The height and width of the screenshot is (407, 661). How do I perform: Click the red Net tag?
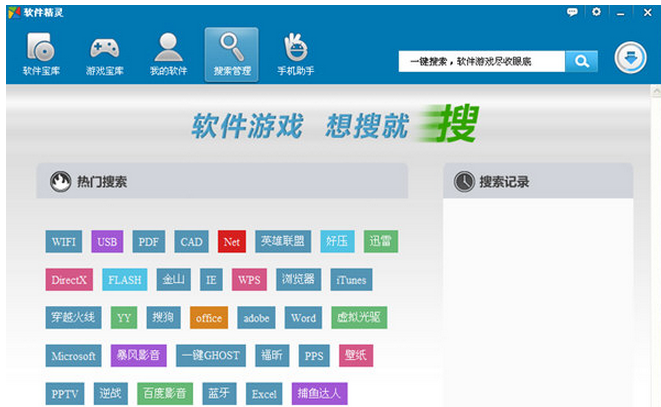coord(232,242)
